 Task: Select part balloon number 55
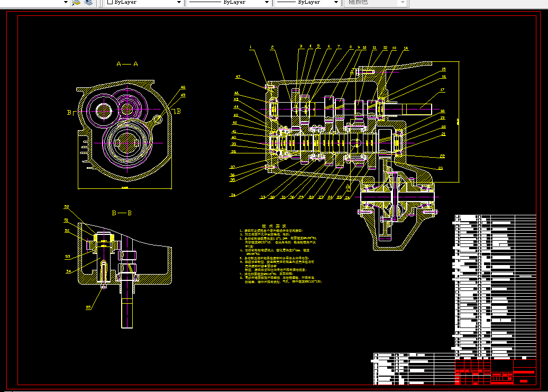(88, 307)
